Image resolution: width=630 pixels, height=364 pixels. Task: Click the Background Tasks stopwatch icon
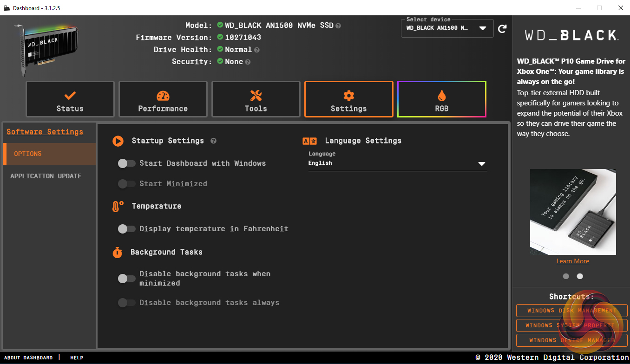pyautogui.click(x=118, y=253)
